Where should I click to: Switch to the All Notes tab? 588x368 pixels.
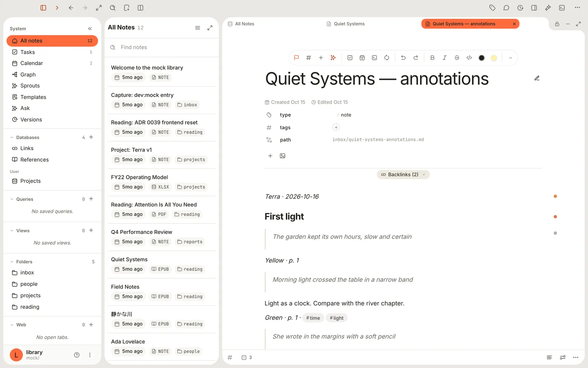coord(241,24)
